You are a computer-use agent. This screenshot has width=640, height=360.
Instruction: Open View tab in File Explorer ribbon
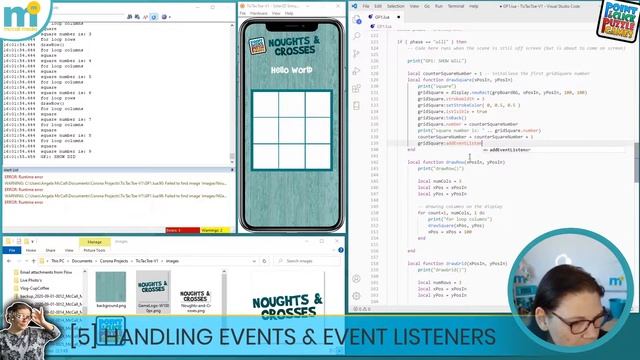[69, 250]
